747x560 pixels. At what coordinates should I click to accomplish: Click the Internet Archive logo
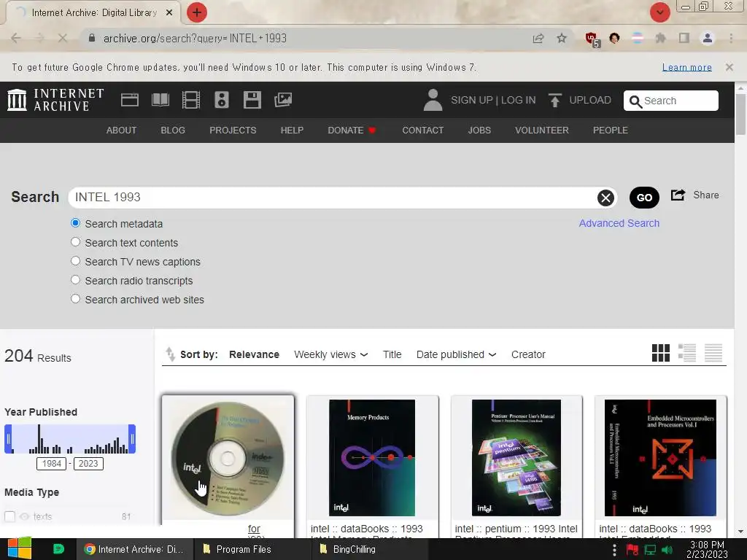click(x=55, y=100)
